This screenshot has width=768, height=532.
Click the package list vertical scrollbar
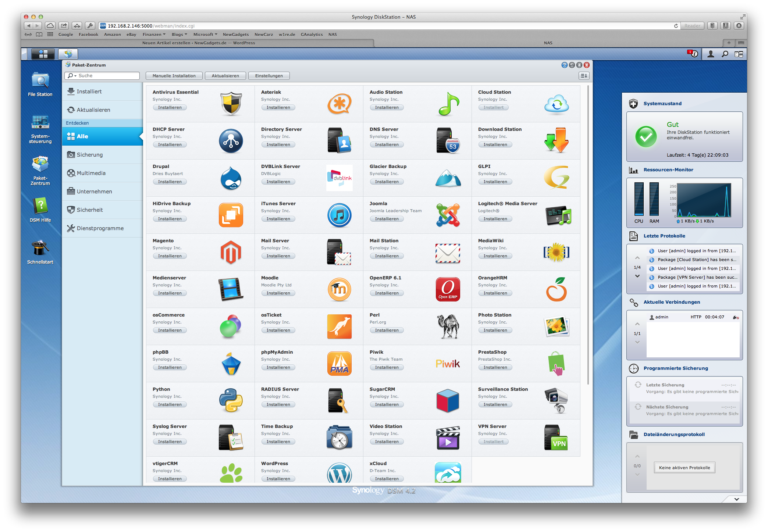pos(588,235)
